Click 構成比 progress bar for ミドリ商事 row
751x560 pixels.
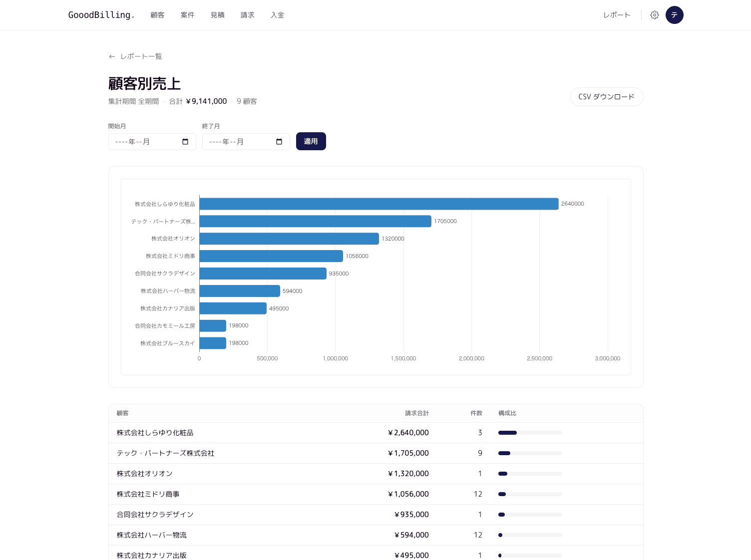point(530,494)
